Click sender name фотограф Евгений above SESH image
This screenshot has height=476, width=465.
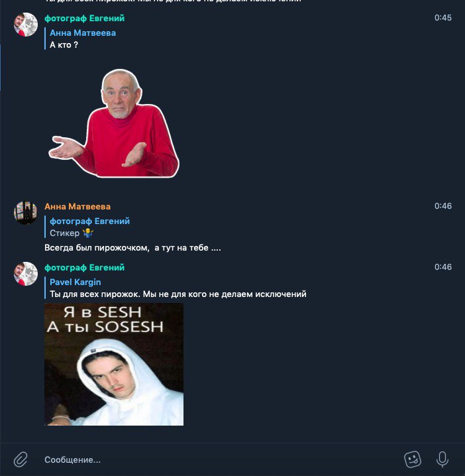[84, 267]
